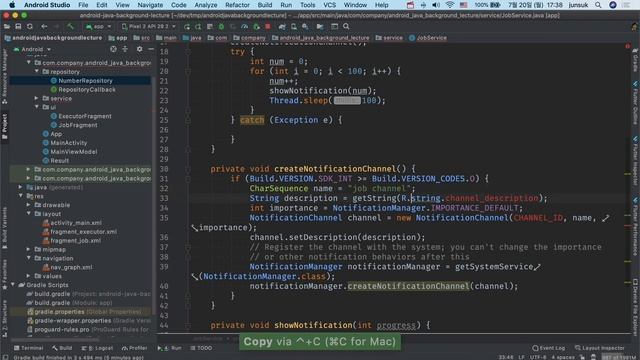Expand the drawable folder
Image resolution: width=640 pixels, height=360 pixels.
coord(29,205)
